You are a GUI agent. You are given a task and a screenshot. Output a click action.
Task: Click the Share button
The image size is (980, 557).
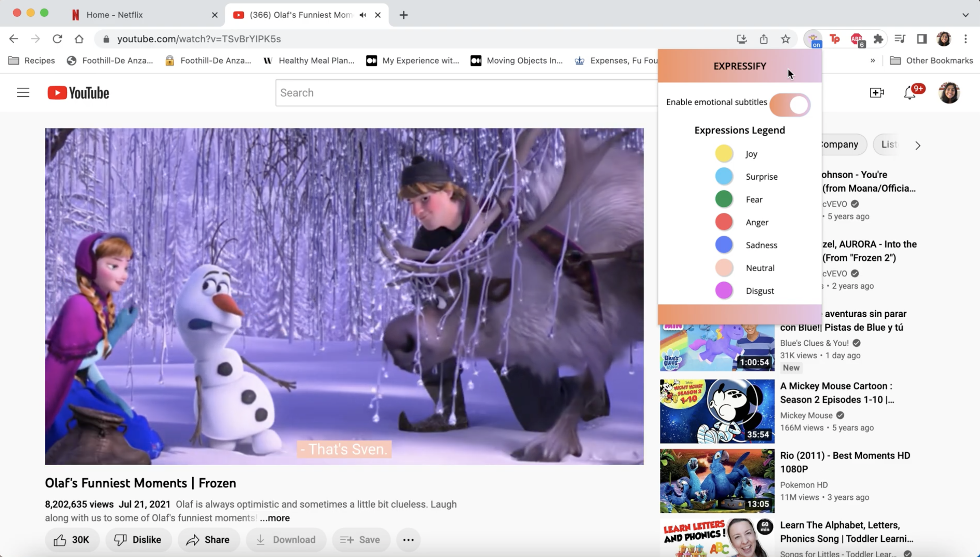coord(208,539)
